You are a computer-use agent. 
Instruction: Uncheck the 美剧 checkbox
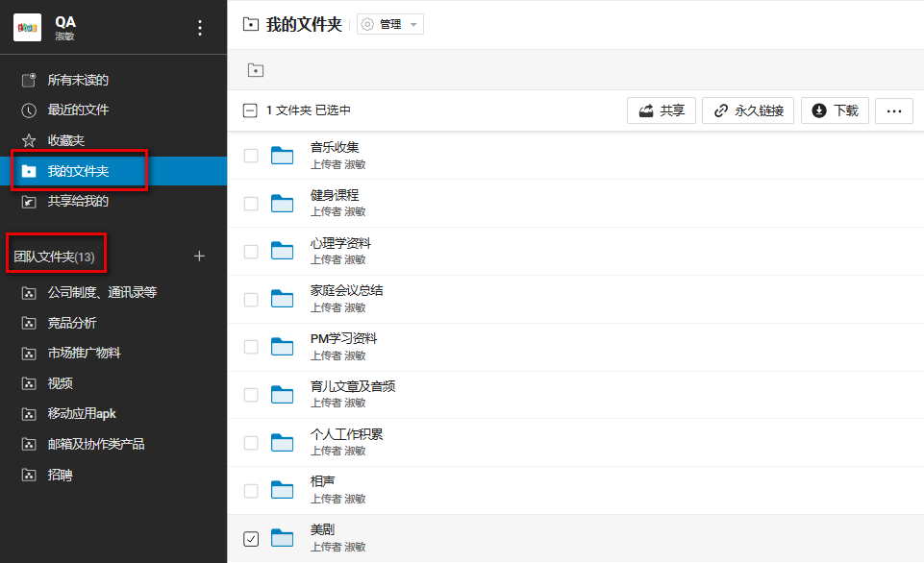tap(251, 538)
